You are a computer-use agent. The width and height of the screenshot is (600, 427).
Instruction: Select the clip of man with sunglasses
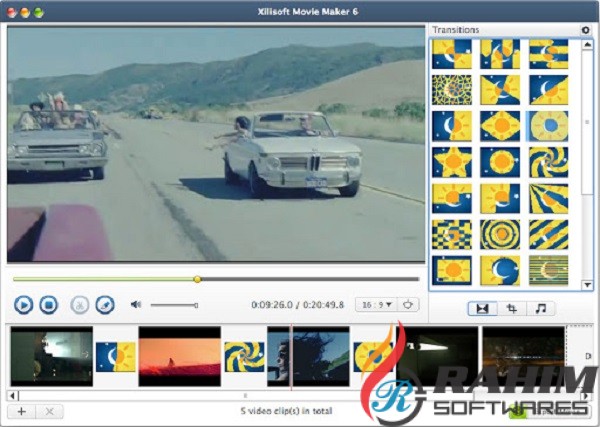coord(308,356)
